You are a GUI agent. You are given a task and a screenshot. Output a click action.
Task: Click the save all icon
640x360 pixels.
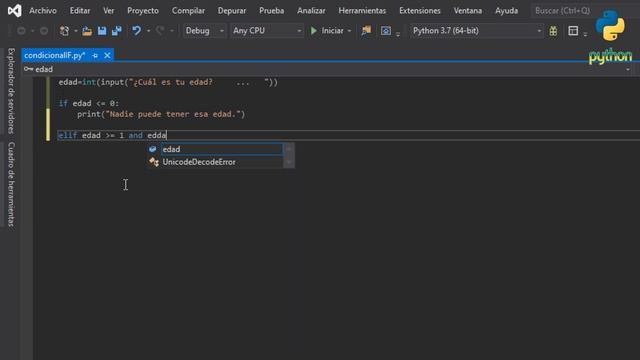[117, 31]
